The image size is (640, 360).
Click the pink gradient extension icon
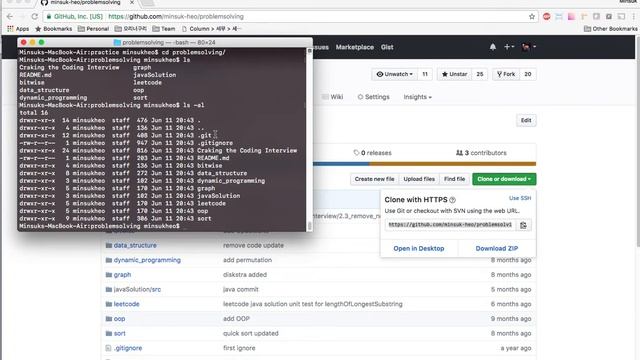571,16
